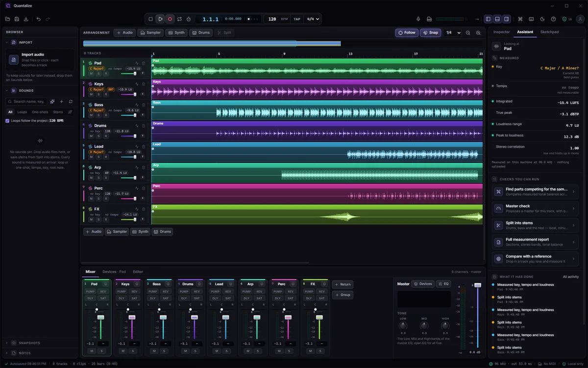Open the Devices · Pad tab
The image size is (588, 368).
(x=114, y=272)
